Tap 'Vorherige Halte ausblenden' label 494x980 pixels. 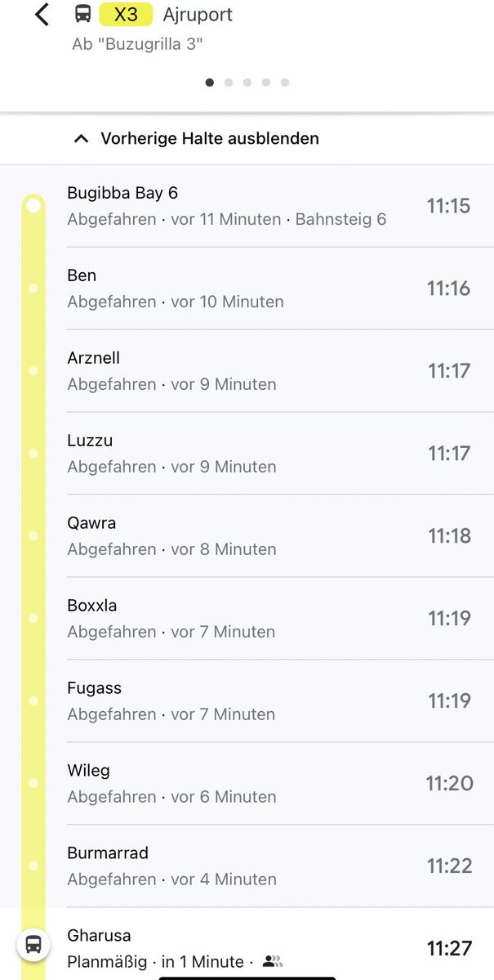coord(210,139)
